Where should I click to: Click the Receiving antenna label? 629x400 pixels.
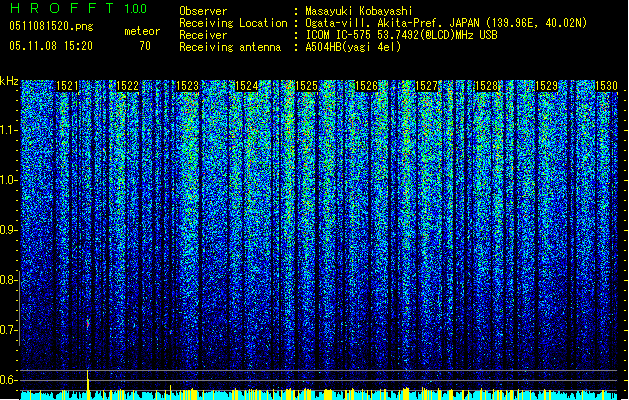point(230,47)
